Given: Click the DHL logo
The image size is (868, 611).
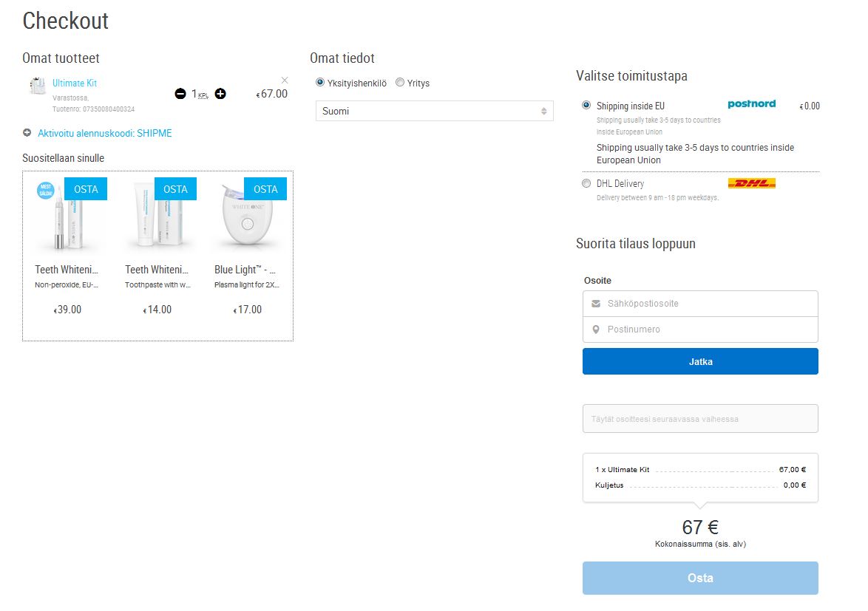Looking at the screenshot, I should tap(751, 183).
